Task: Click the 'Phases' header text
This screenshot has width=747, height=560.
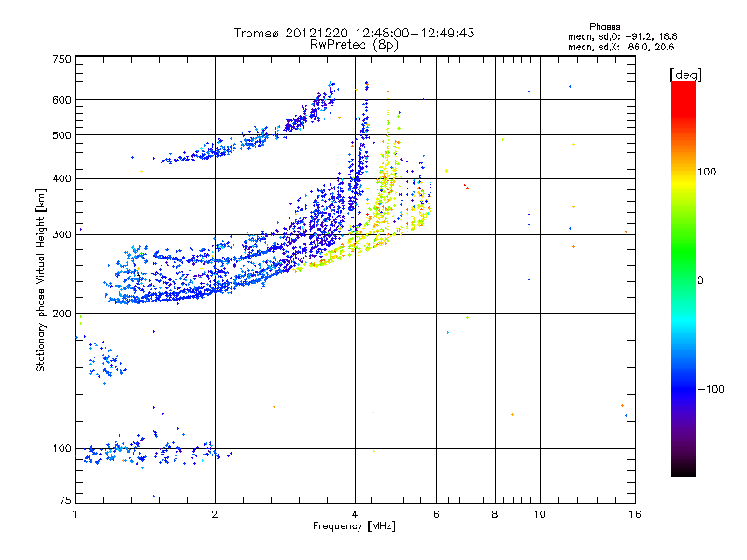Action: (604, 27)
